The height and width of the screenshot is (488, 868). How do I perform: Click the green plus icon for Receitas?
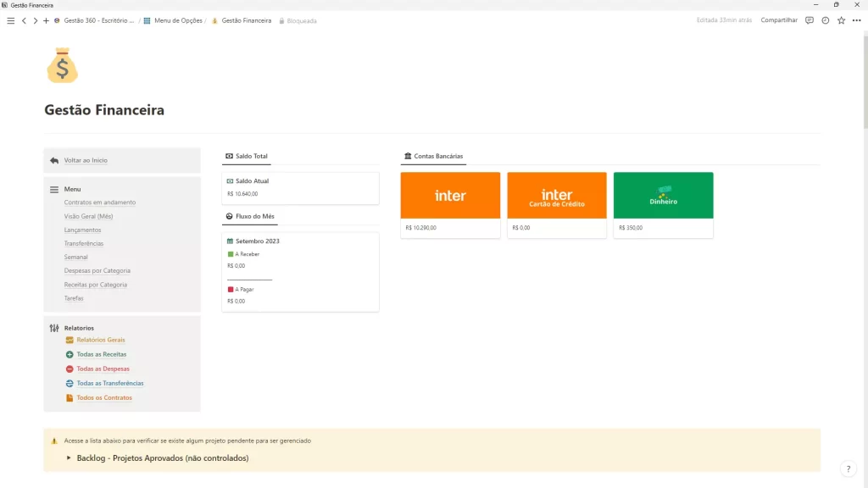pos(70,355)
